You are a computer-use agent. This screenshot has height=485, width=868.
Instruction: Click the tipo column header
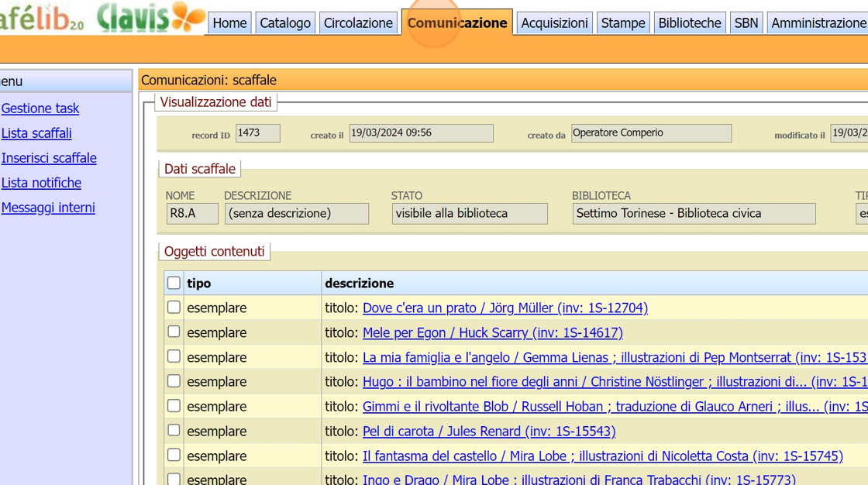click(x=198, y=284)
